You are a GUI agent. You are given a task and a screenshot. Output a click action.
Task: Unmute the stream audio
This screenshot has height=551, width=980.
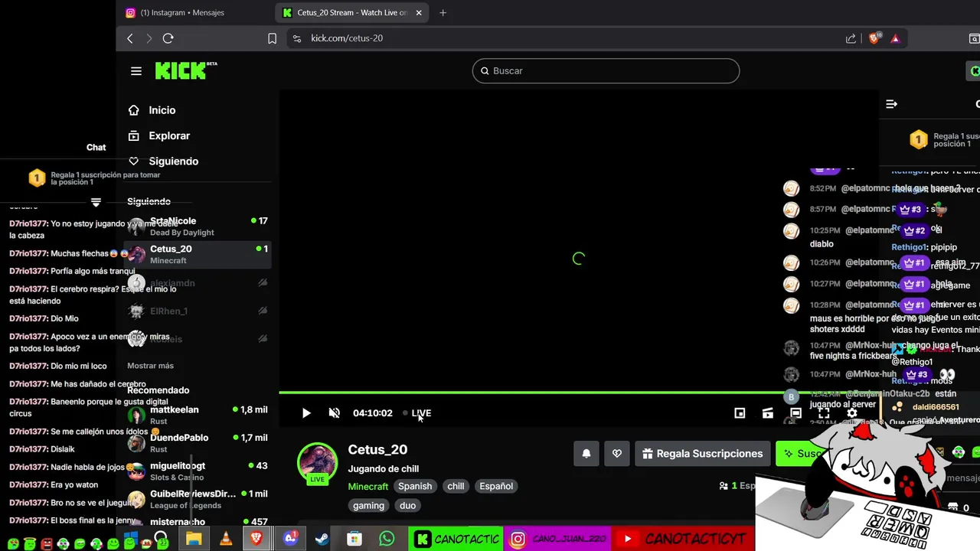(x=335, y=413)
